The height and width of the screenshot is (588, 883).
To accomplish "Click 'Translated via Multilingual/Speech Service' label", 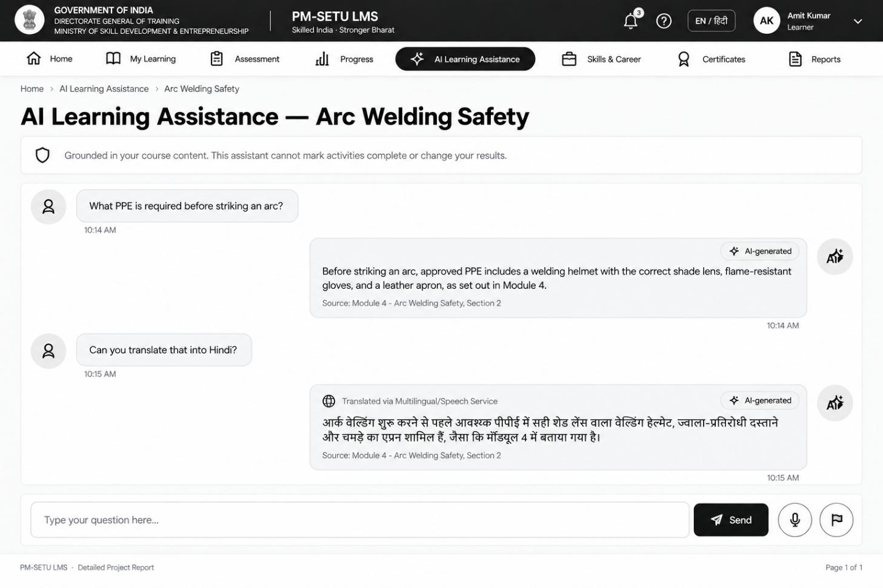I will tap(419, 401).
